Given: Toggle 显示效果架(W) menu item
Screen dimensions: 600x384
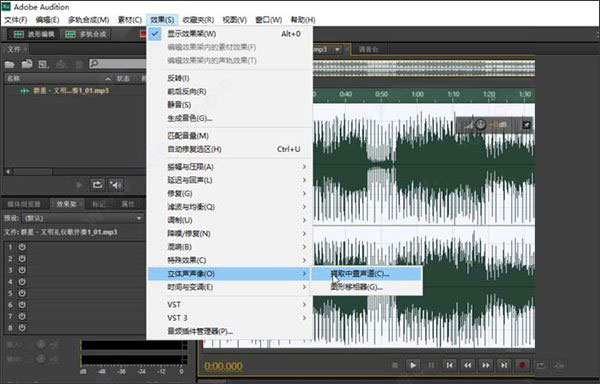Looking at the screenshot, I should coord(230,34).
